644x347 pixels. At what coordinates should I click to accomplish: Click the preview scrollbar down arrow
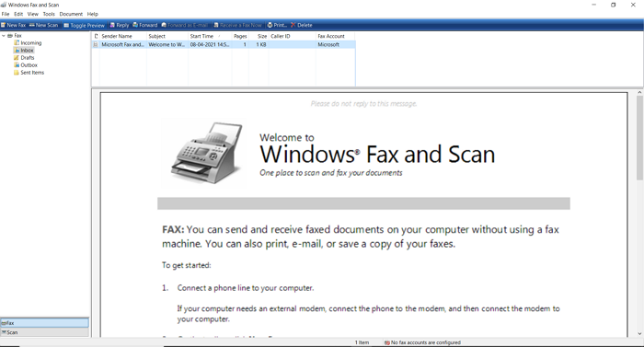639,333
